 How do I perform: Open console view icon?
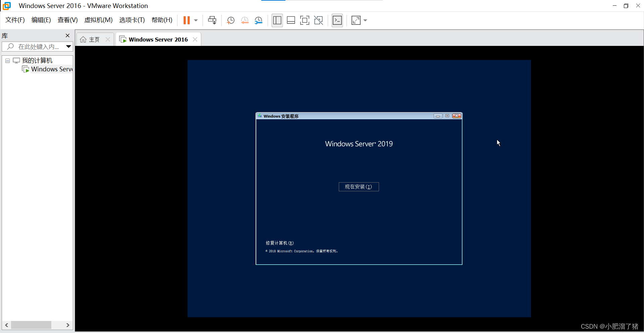tap(337, 20)
